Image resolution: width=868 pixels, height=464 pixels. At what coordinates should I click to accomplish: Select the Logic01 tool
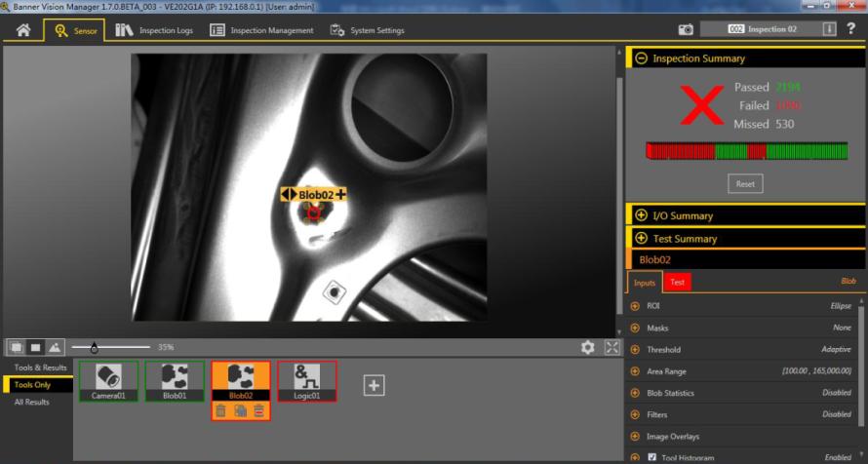pos(307,380)
